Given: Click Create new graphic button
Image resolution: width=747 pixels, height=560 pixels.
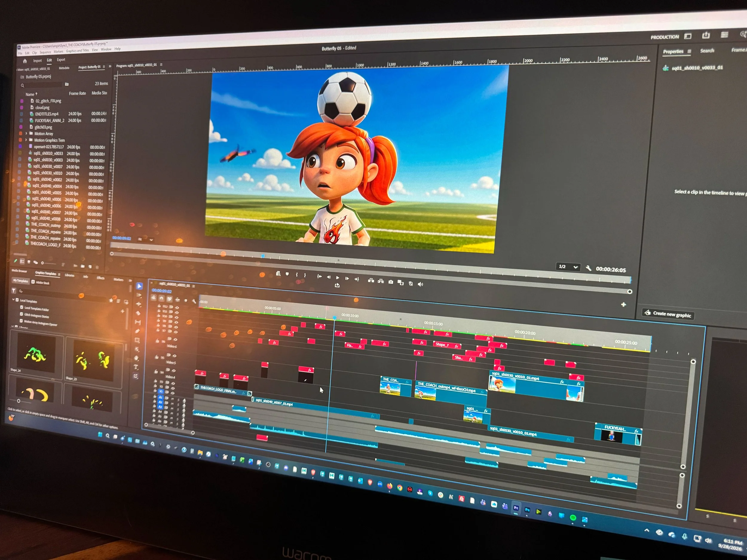Looking at the screenshot, I should coord(668,314).
